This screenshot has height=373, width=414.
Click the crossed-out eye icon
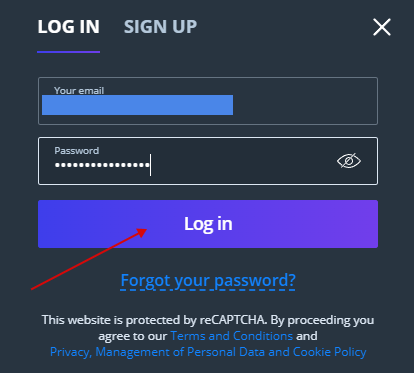pyautogui.click(x=349, y=161)
